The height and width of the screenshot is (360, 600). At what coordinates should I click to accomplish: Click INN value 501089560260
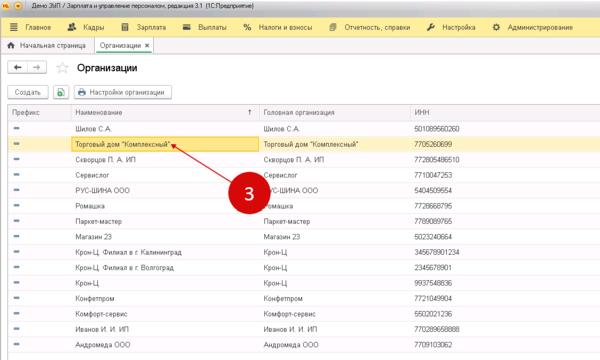(437, 129)
